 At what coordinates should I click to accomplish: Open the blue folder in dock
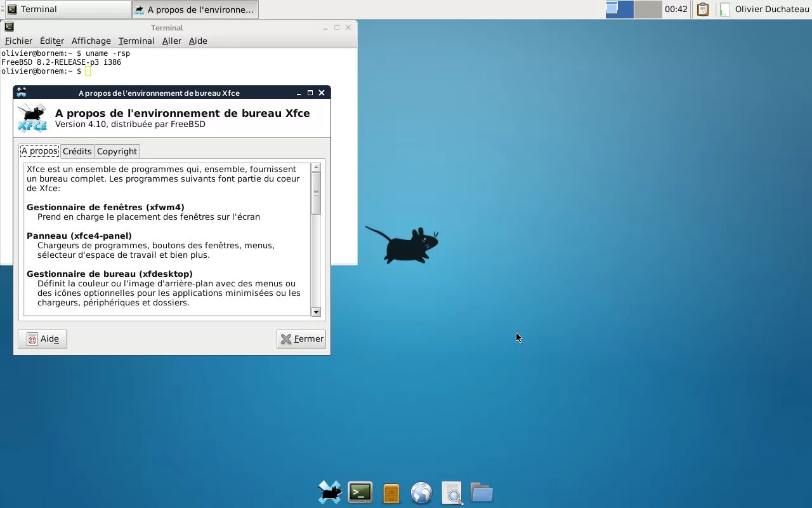[x=482, y=492]
